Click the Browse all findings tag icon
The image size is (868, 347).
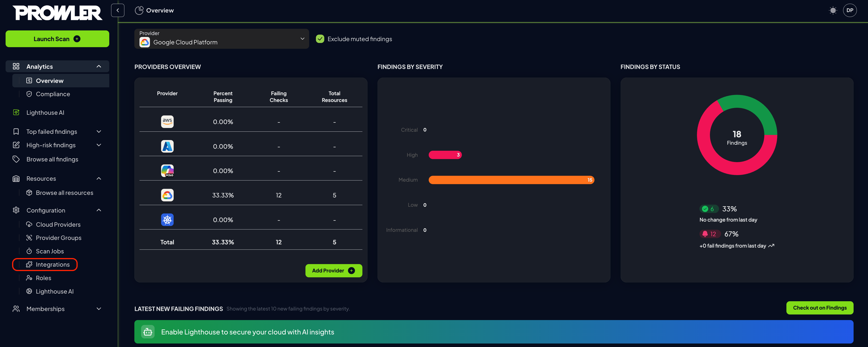[16, 159]
